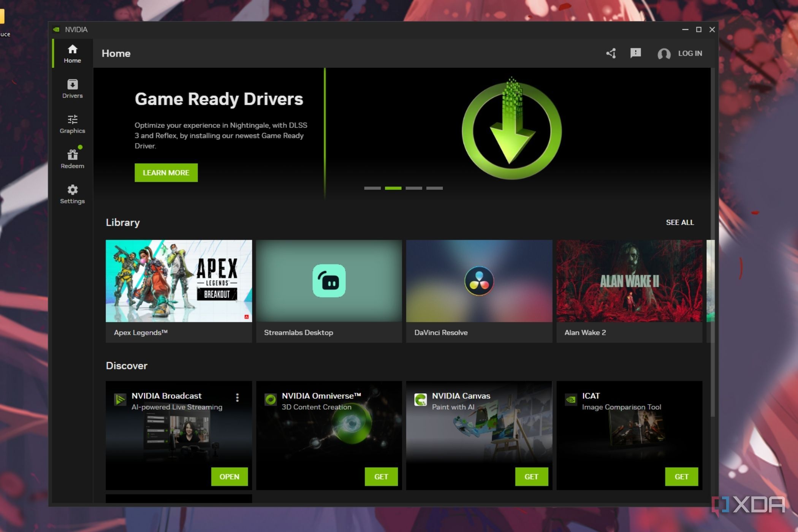Screen dimensions: 798x532
Task: Click LEARN MORE on the Game Ready Drivers banner
Action: (166, 173)
